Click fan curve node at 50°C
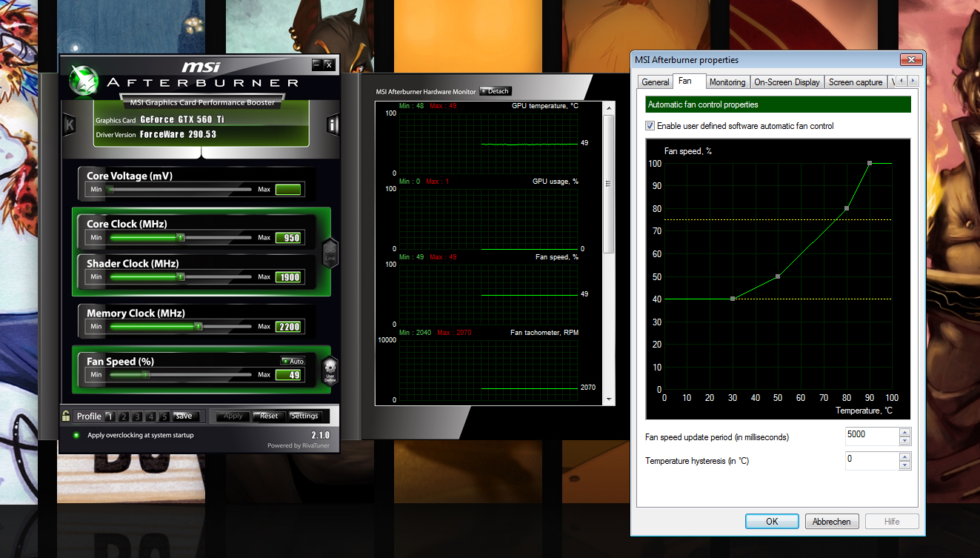Viewport: 980px width, 558px height. point(778,276)
